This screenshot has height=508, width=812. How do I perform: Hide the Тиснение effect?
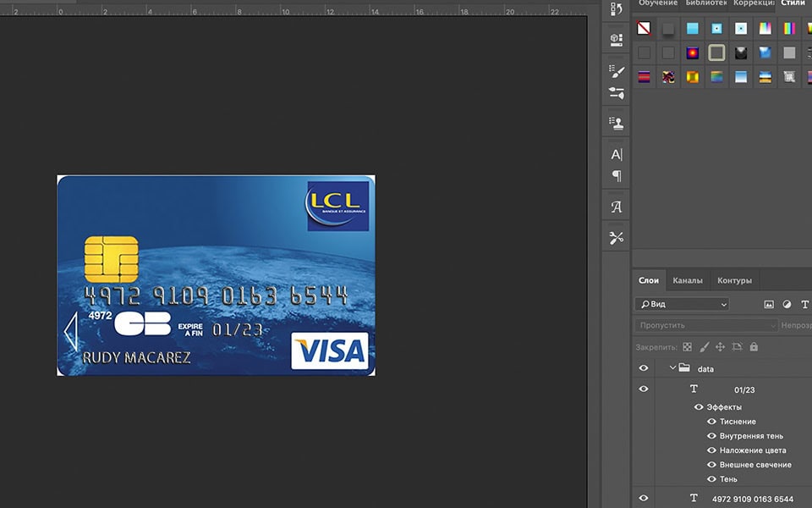[711, 422]
